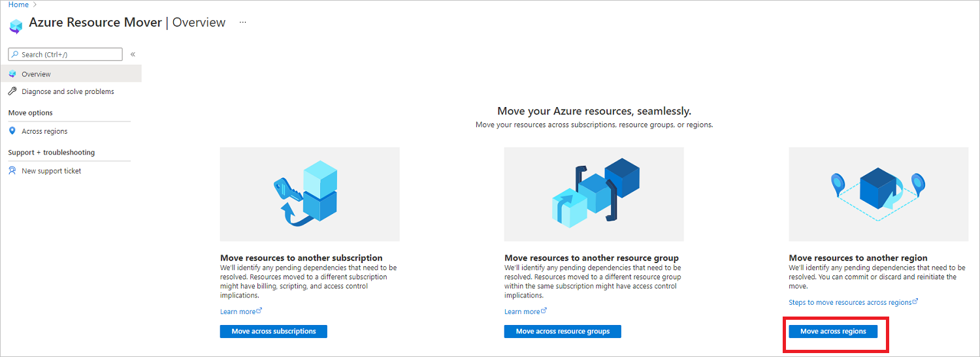Click the support person icon
The height and width of the screenshot is (357, 980).
[12, 171]
